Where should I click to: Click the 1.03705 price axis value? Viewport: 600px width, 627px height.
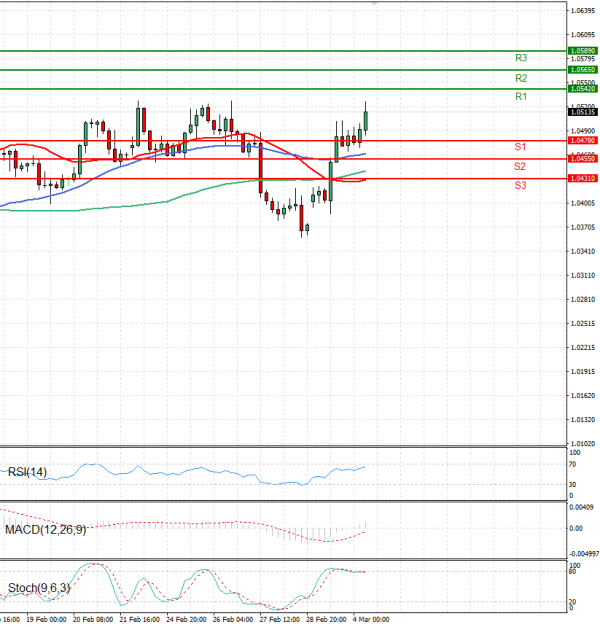coord(582,227)
